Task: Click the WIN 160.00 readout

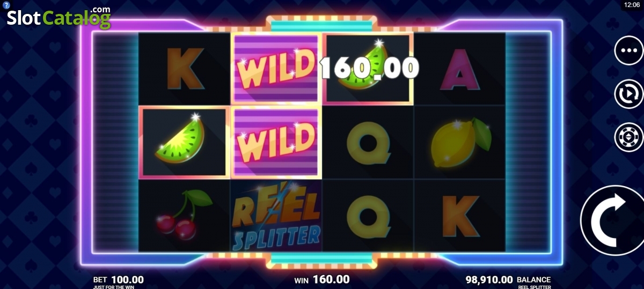Action: pos(322,279)
